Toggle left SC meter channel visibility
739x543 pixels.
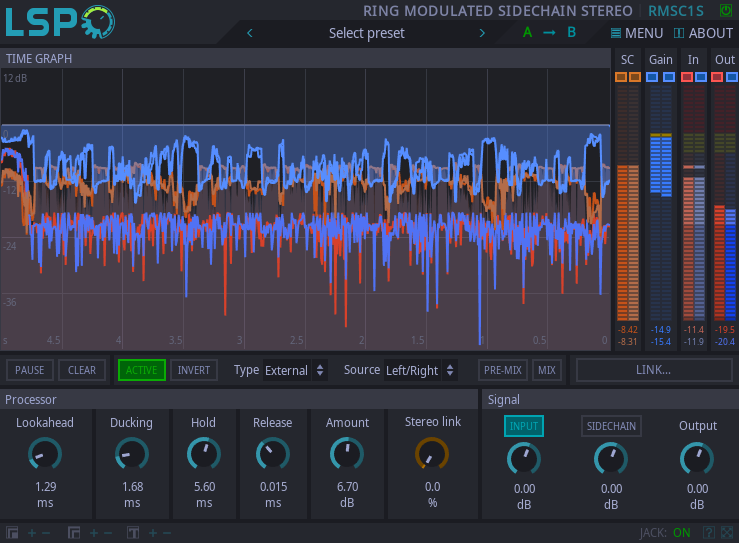[621, 77]
